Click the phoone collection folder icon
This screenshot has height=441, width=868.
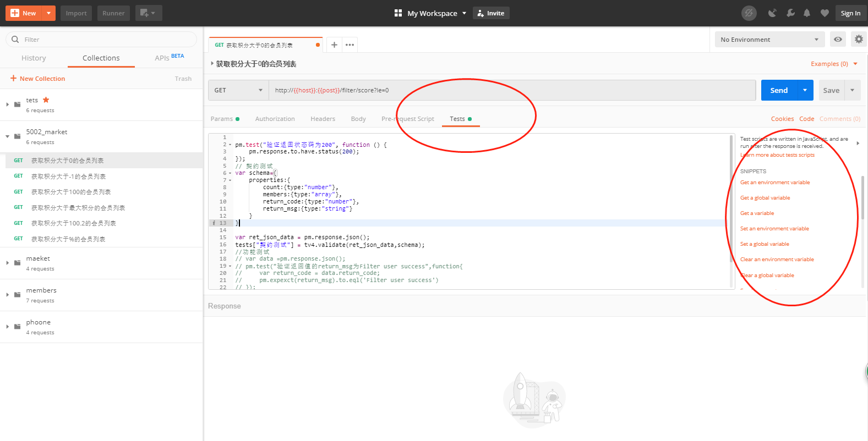[17, 327]
